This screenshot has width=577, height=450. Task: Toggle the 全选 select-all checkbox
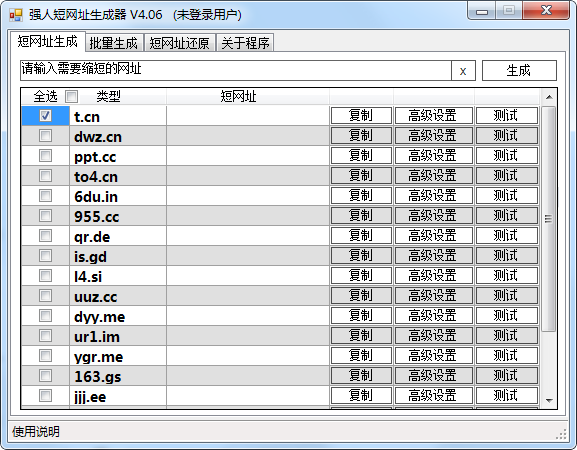71,96
